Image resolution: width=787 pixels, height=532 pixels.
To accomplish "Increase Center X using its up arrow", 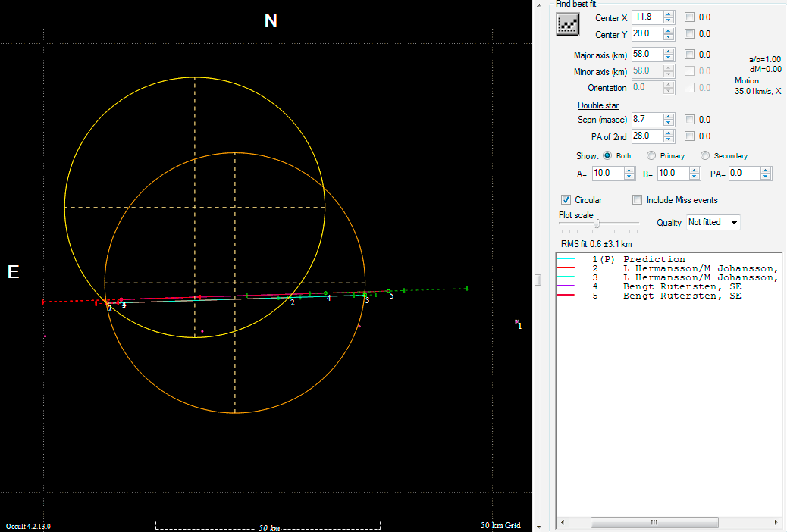I will point(668,14).
